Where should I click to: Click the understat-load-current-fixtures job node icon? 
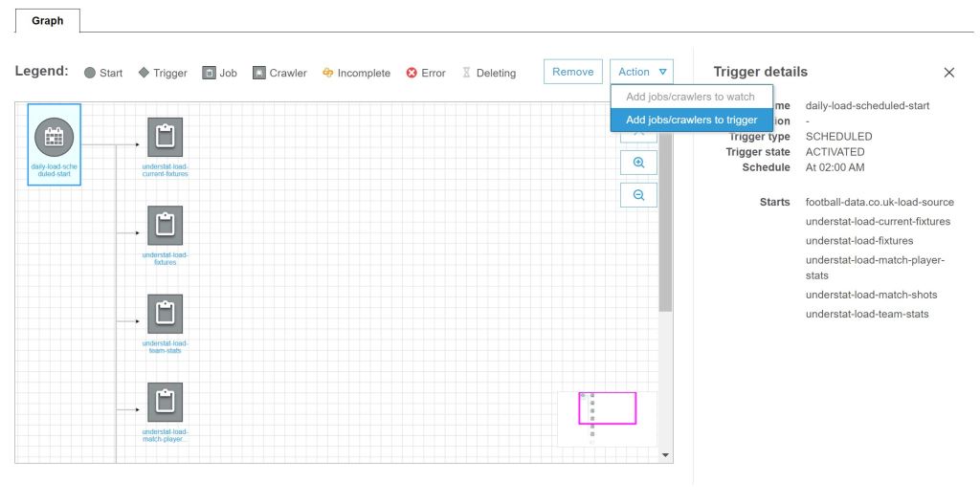165,138
